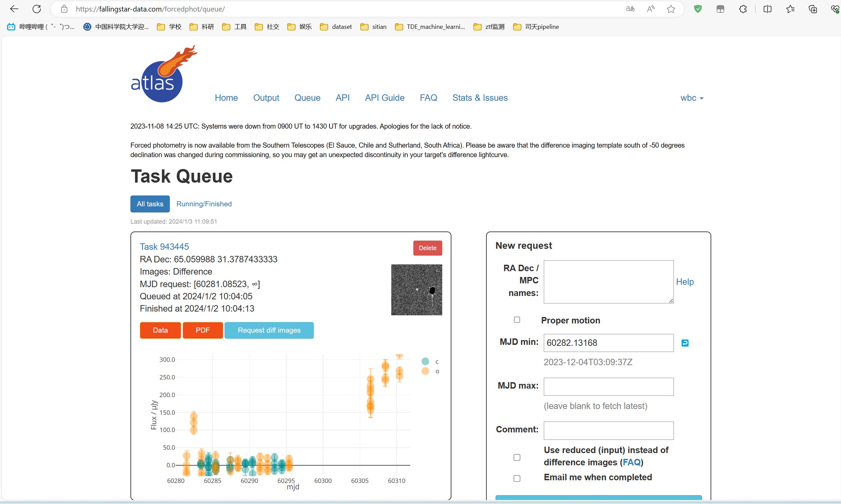Click the browser back arrow
This screenshot has width=841, height=504.
pos(14,9)
